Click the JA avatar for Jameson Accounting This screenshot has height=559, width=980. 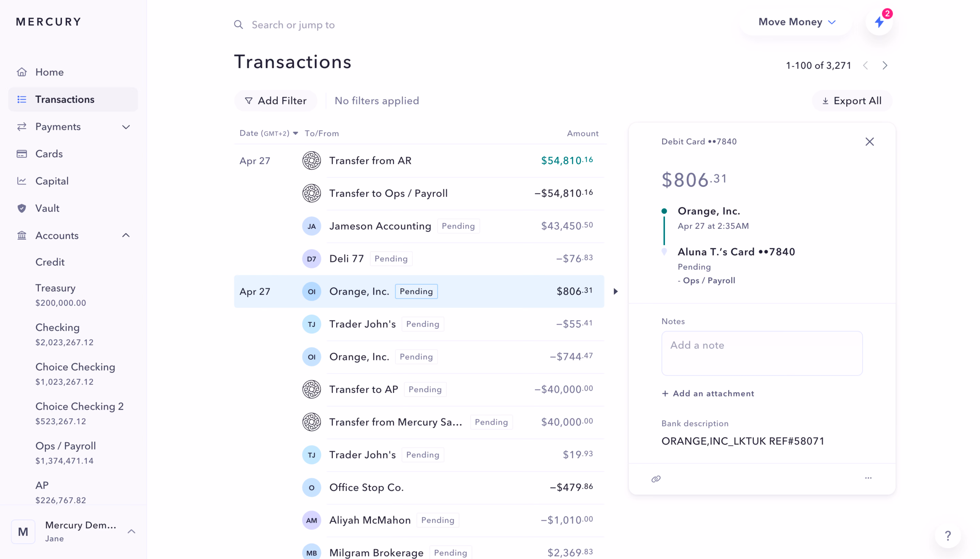pyautogui.click(x=312, y=226)
